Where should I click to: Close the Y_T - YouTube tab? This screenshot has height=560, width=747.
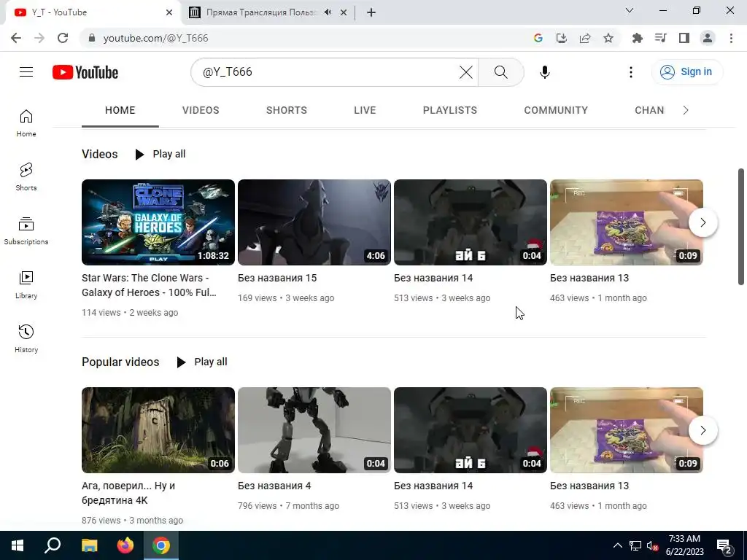[x=169, y=12]
